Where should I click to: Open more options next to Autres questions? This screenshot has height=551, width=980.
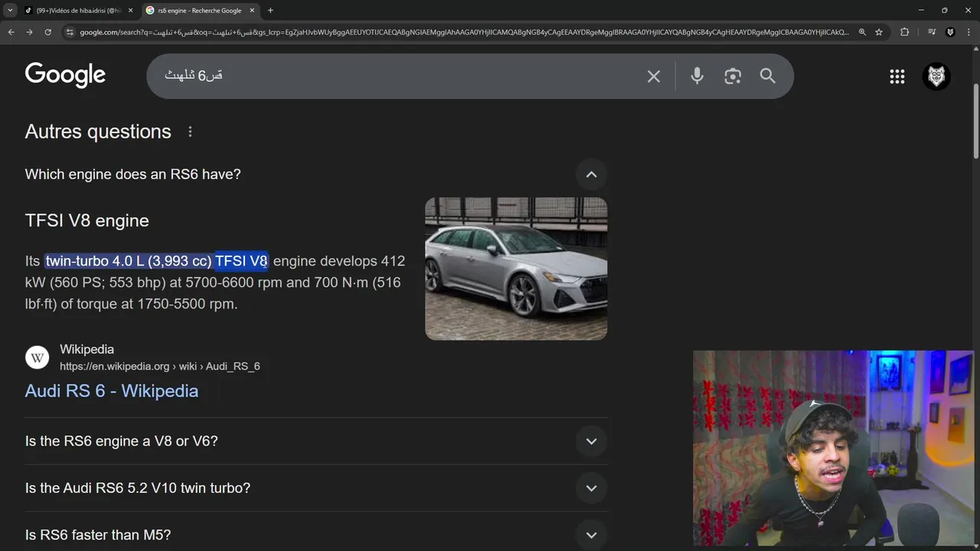coord(190,132)
